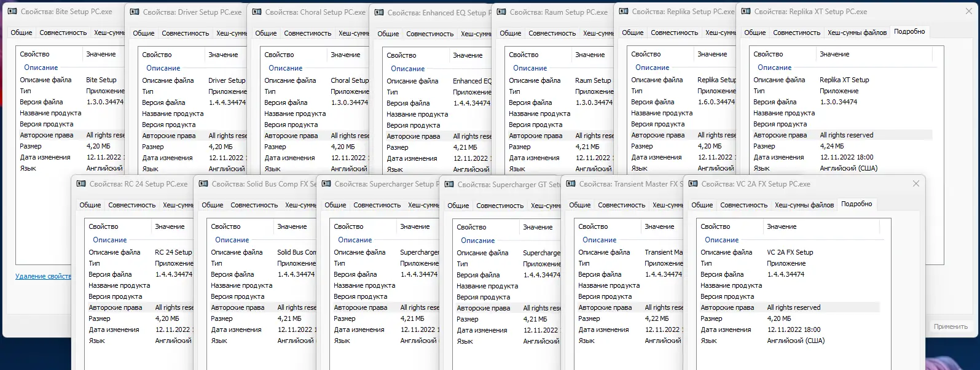Image resolution: width=980 pixels, height=370 pixels.
Task: Open Совместимость tab in RC 24 Setup window
Action: (132, 205)
